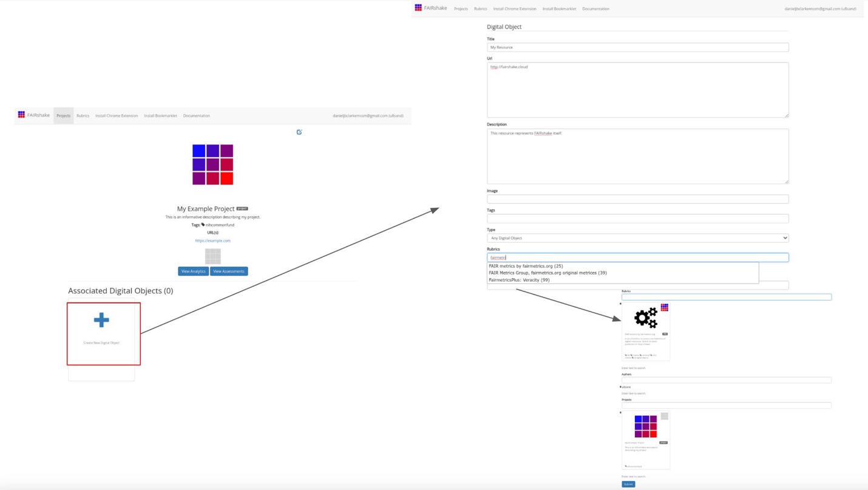Open Install Bookmarklet in project page navbar
This screenshot has height=490, width=868.
pyautogui.click(x=161, y=115)
